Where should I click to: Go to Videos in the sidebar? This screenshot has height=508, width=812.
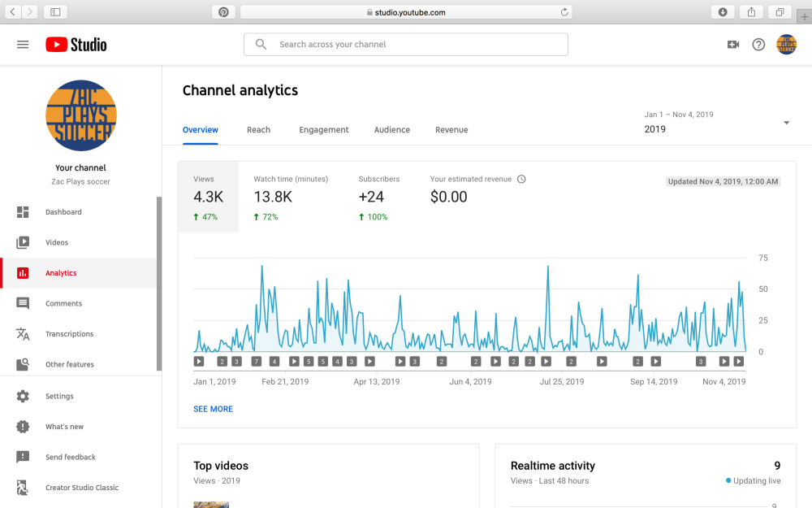tap(57, 242)
